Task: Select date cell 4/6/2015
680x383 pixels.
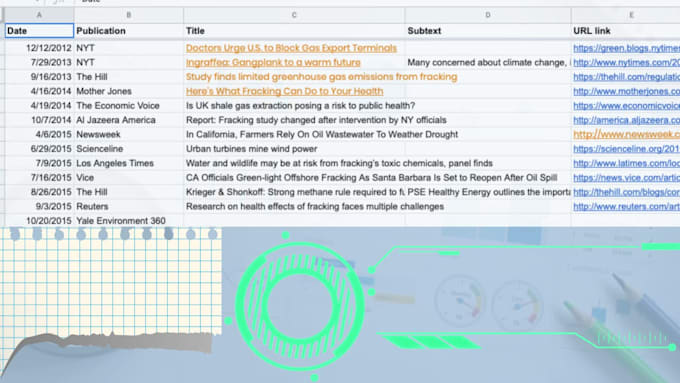Action: click(x=39, y=134)
